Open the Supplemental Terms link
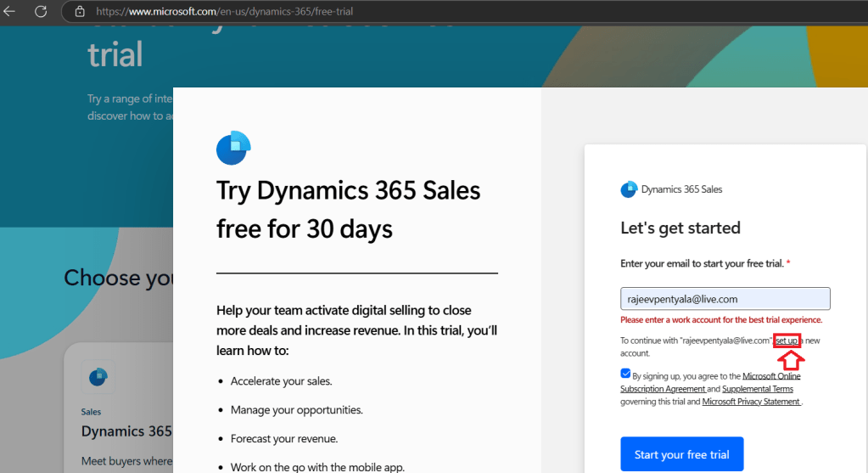Viewport: 868px width, 473px height. [x=757, y=389]
